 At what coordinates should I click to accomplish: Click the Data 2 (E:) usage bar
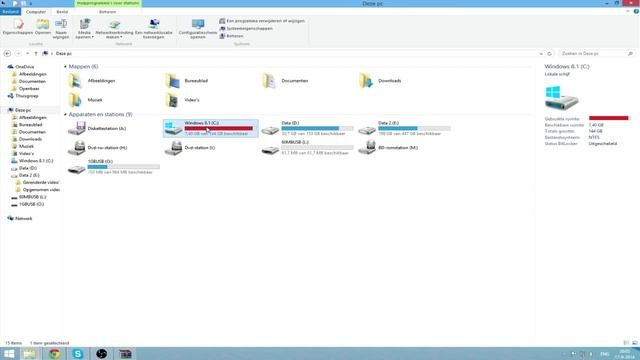(x=414, y=129)
